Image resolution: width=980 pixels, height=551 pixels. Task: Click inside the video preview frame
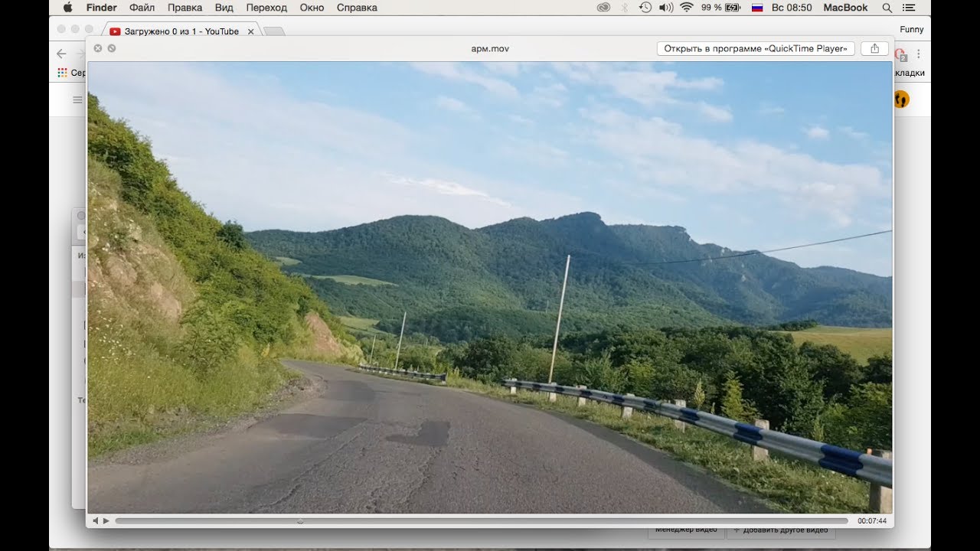tap(490, 288)
